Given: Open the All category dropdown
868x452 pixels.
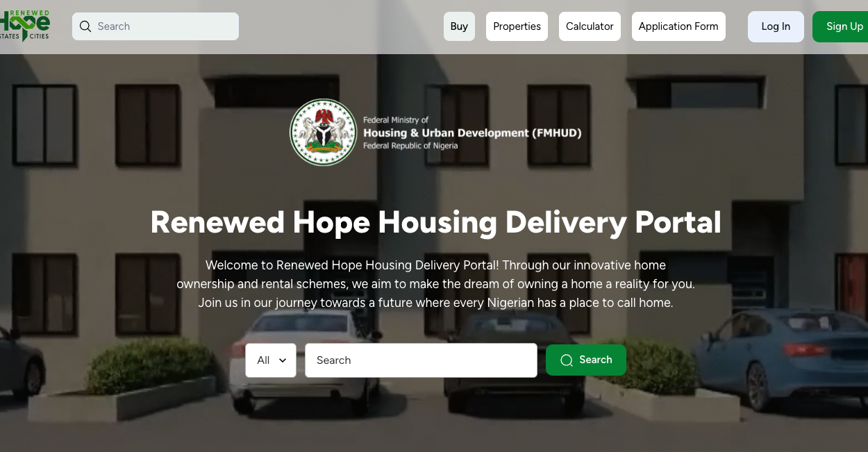Looking at the screenshot, I should [271, 360].
